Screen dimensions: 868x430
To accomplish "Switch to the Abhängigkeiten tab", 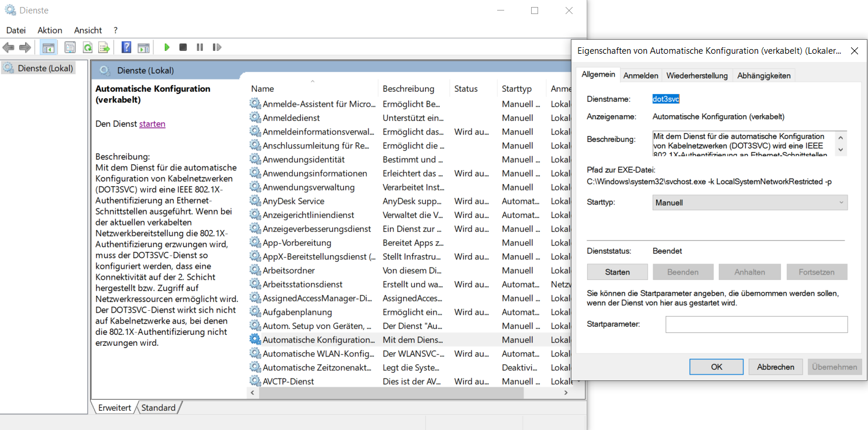I will coord(763,75).
